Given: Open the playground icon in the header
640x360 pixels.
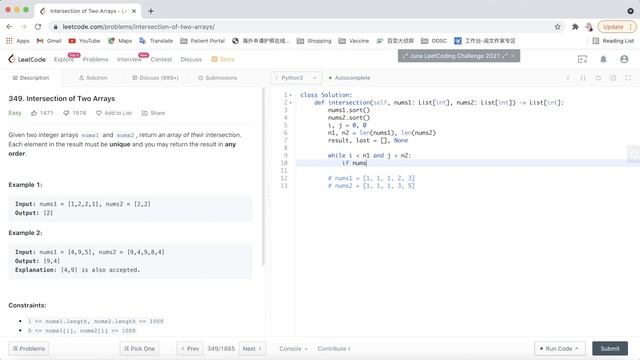Looking at the screenshot, I should click(582, 59).
